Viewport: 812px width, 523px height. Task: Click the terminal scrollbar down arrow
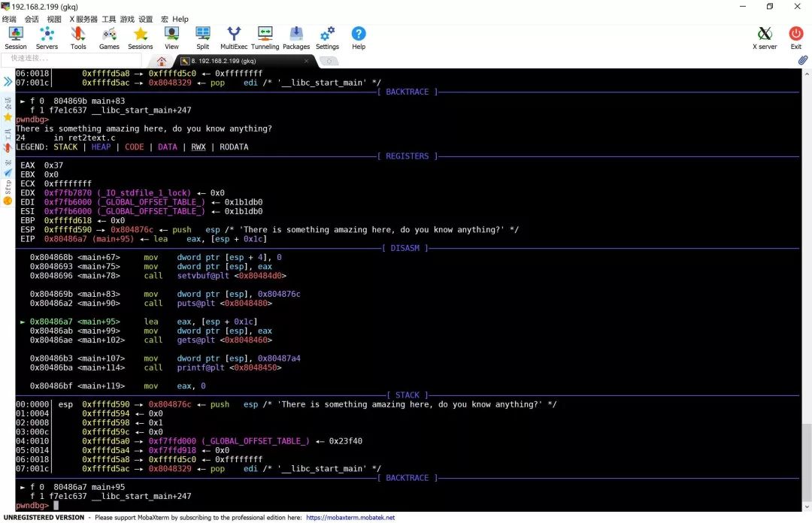coord(807,507)
